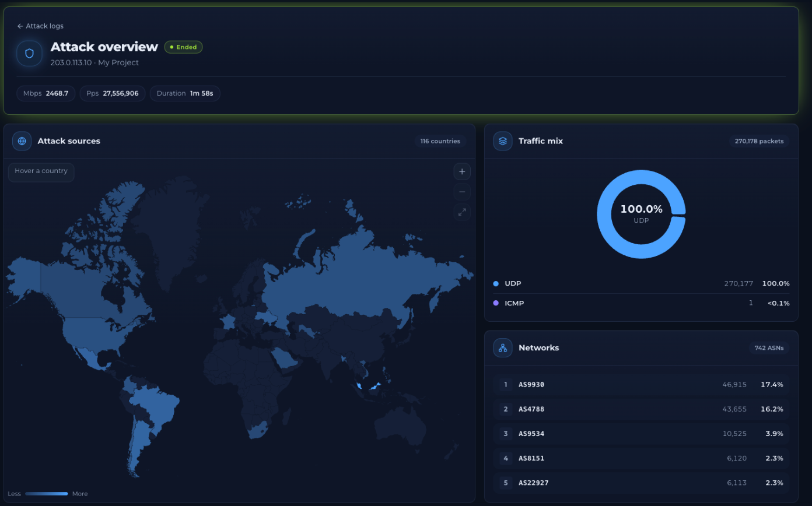Click the blue UDP legend dot
This screenshot has width=812, height=506.
pyautogui.click(x=496, y=283)
